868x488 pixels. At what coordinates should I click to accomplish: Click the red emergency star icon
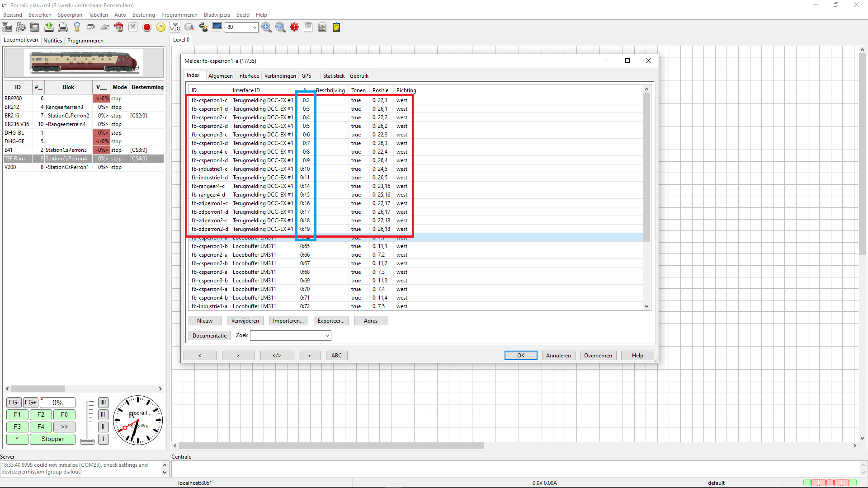(x=294, y=28)
